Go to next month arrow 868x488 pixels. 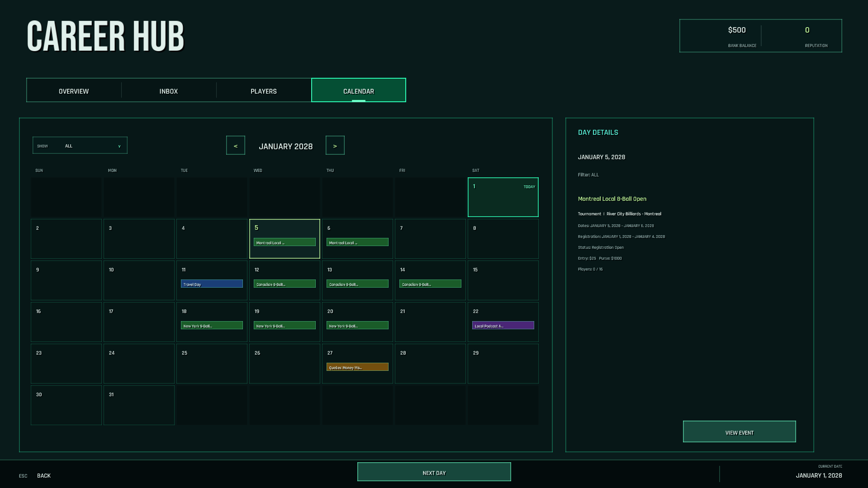[x=335, y=146]
